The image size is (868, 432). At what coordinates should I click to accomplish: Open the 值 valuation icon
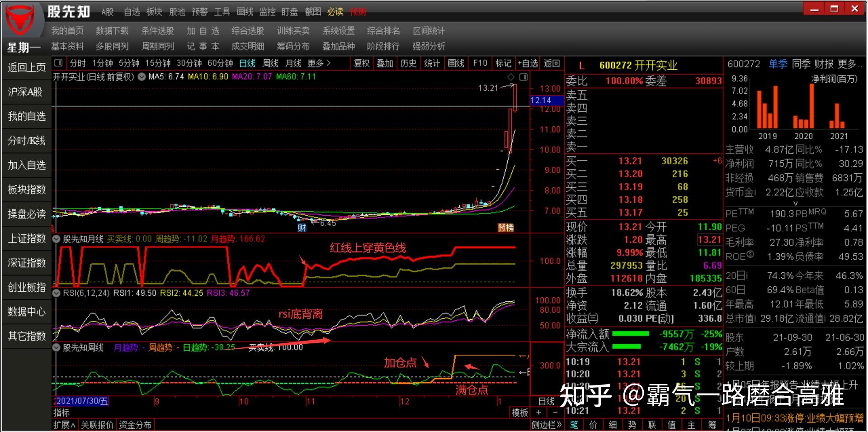pos(672,425)
